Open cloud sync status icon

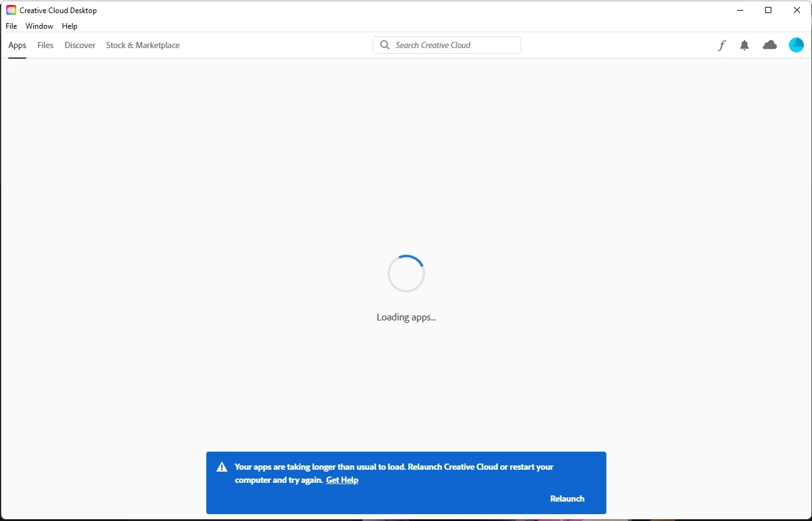770,45
